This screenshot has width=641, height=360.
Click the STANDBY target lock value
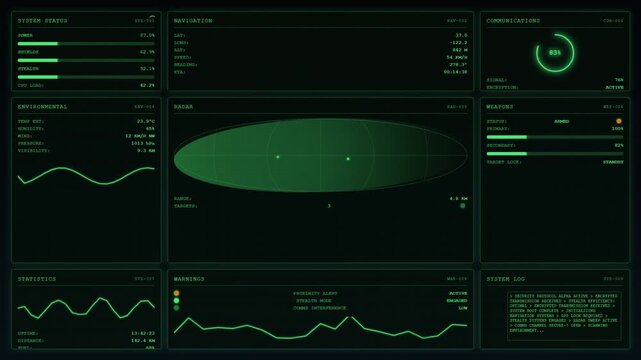(613, 162)
